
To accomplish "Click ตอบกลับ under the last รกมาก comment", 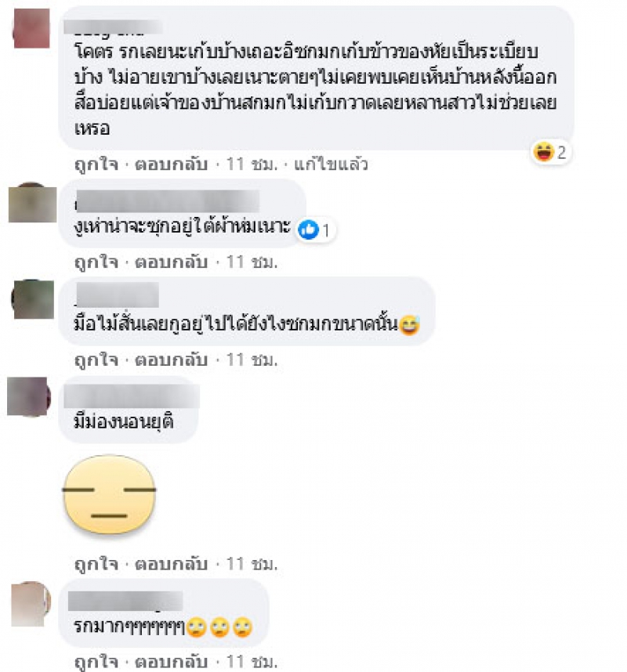I will click(x=171, y=661).
